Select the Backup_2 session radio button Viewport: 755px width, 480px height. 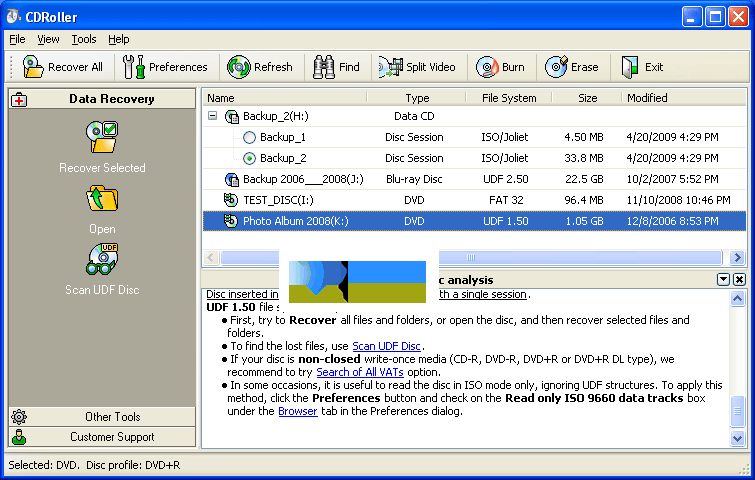point(249,158)
